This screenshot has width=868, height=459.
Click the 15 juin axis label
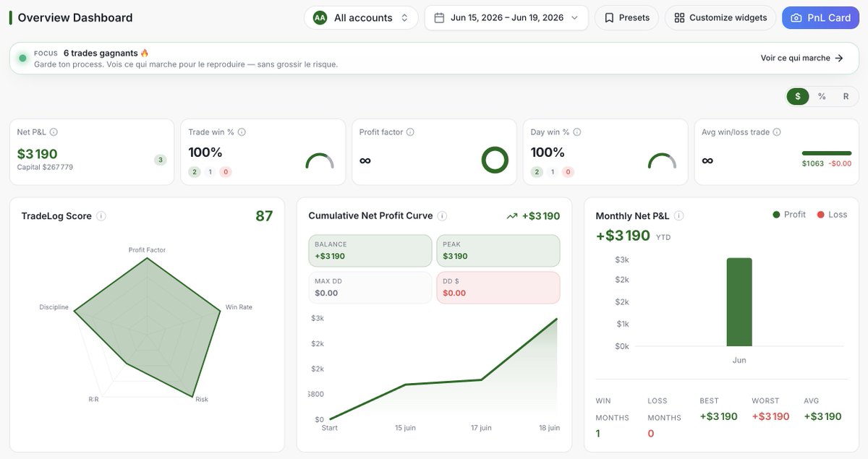pos(405,428)
